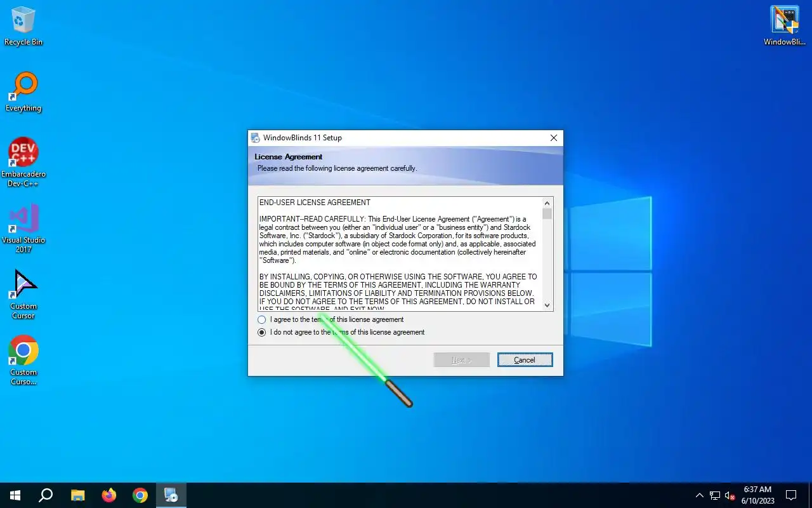Open network status tray icon
Screen dimensions: 812x508
(715, 495)
